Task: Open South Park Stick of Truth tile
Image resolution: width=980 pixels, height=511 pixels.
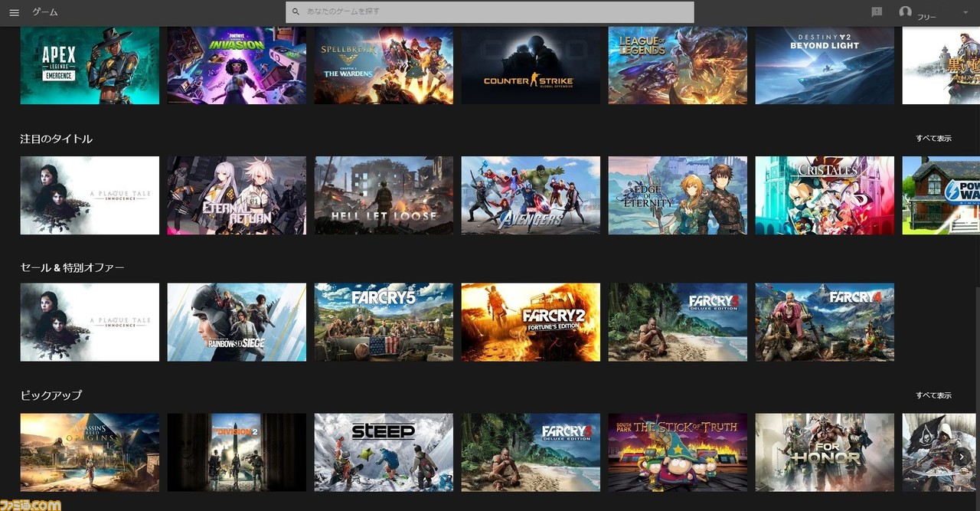Action: [678, 453]
